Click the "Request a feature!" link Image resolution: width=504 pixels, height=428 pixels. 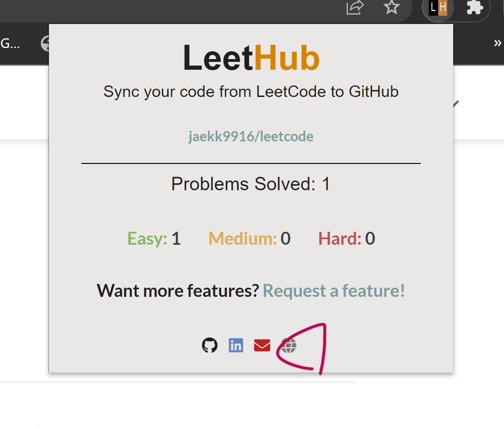click(x=334, y=291)
